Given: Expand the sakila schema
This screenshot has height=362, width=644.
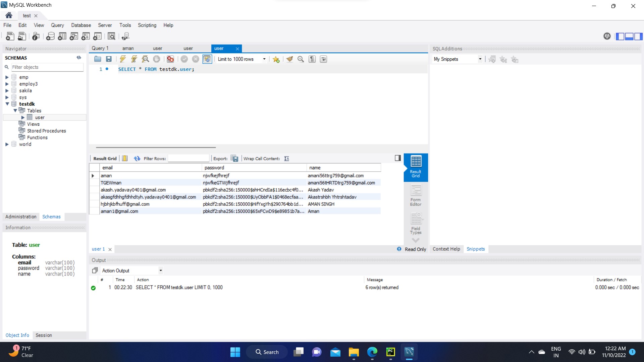Looking at the screenshot, I should tap(7, 90).
